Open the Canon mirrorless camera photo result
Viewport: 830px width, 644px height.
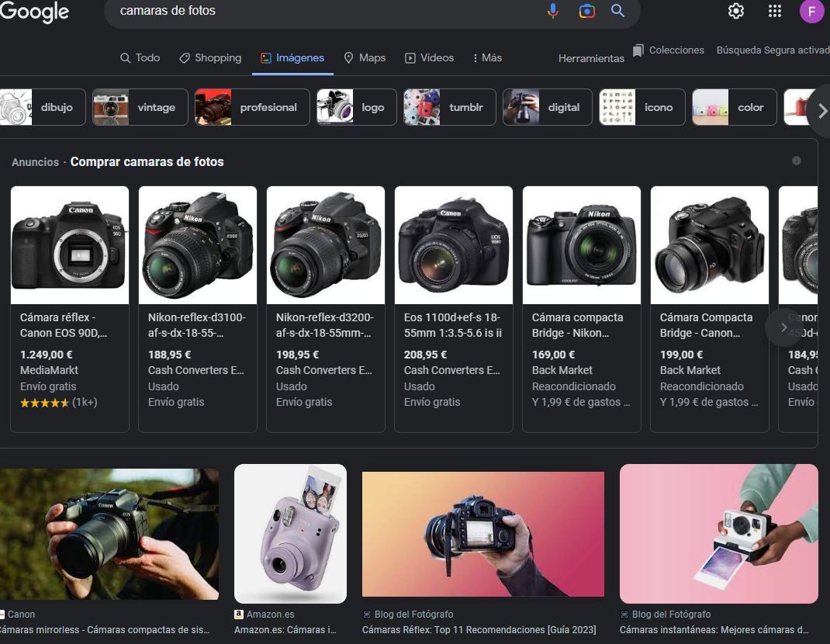[x=109, y=534]
